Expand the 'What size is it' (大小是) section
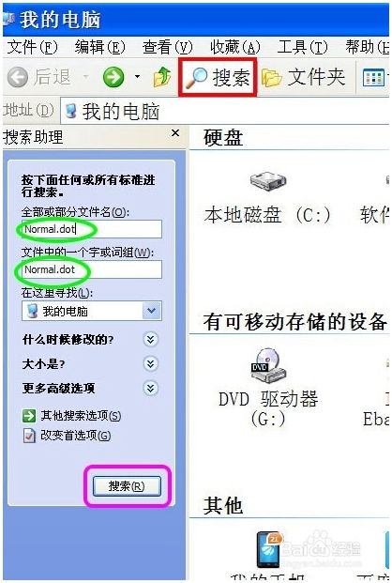 (x=150, y=363)
